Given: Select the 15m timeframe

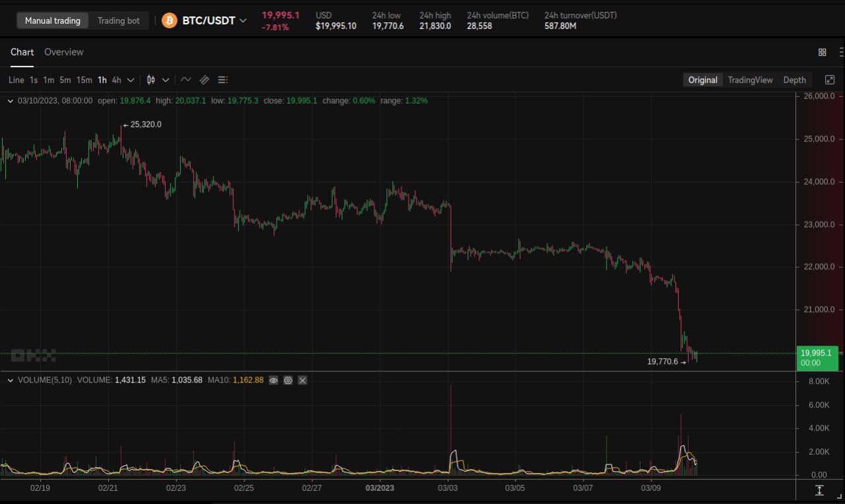Looking at the screenshot, I should tap(84, 80).
